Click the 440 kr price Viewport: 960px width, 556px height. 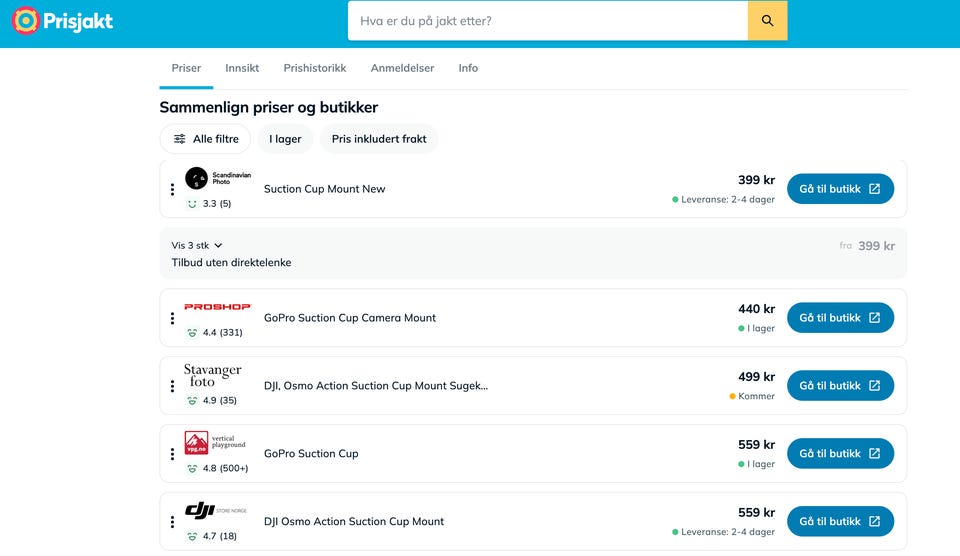pos(756,309)
